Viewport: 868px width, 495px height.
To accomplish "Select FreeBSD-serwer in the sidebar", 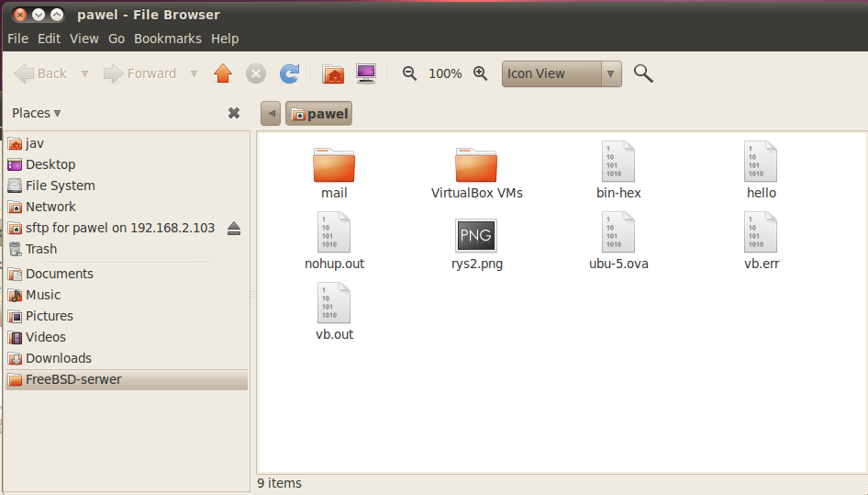I will point(73,379).
